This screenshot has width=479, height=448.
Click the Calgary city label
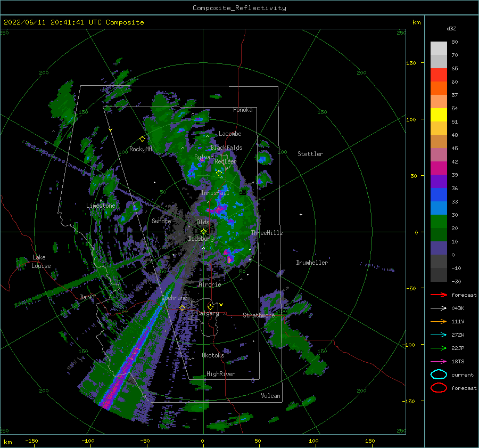208,313
